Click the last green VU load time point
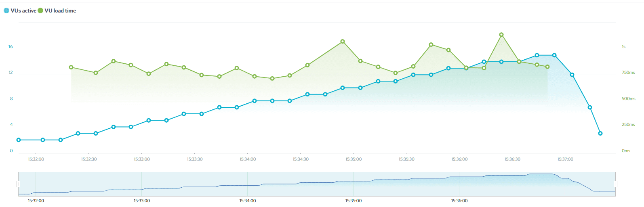644x207 pixels. pyautogui.click(x=547, y=67)
